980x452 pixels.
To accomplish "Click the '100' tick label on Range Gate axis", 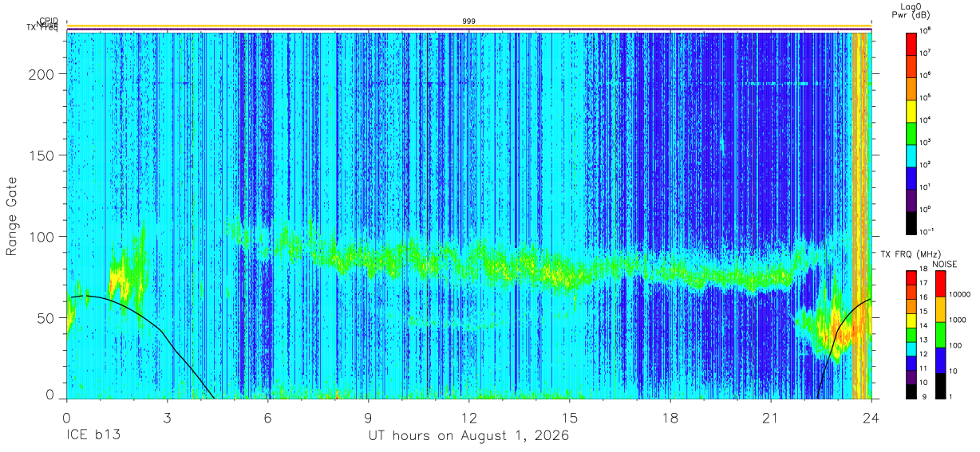I will click(41, 237).
